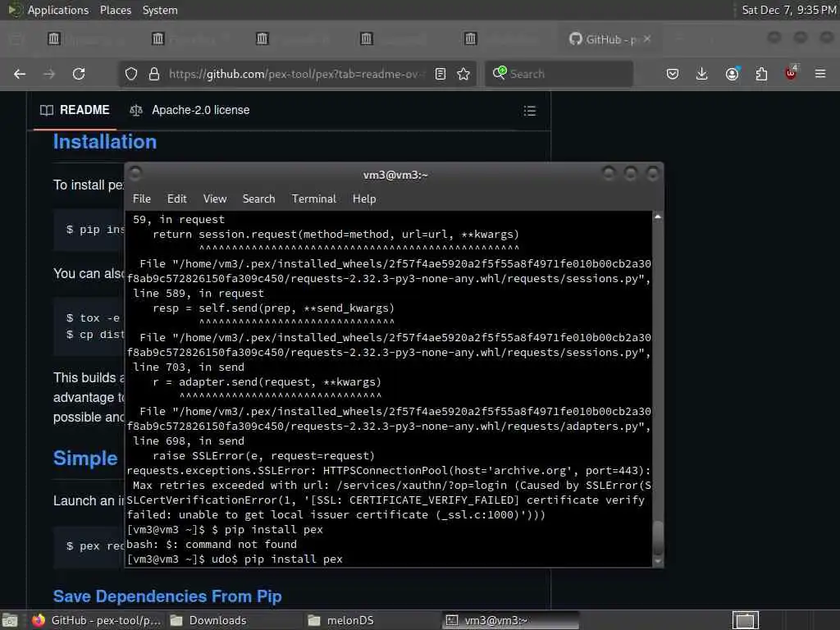Close the GitHub browser tab
840x630 pixels.
(648, 39)
